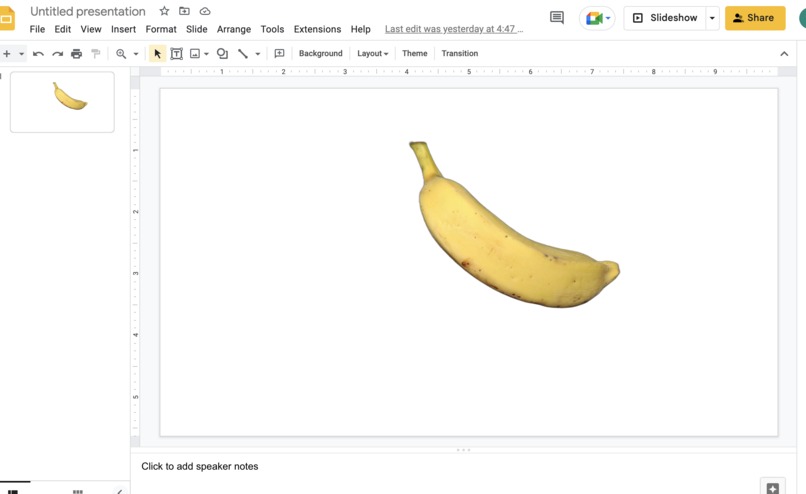This screenshot has height=494, width=806.
Task: Click the Redo arrow
Action: pyautogui.click(x=57, y=53)
